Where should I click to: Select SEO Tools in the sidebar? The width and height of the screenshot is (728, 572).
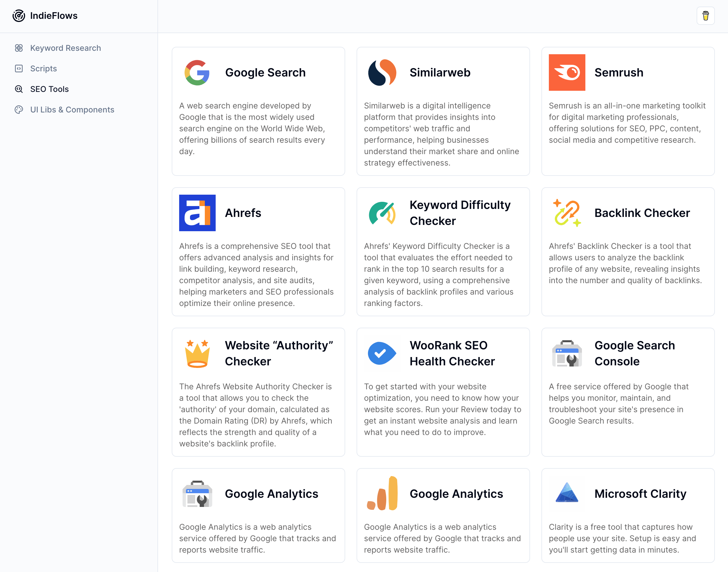coord(50,89)
